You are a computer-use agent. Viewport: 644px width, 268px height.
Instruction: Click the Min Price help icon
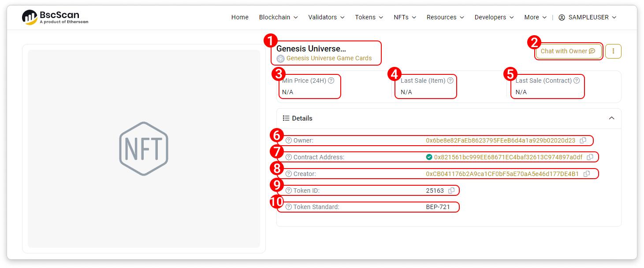tap(331, 81)
